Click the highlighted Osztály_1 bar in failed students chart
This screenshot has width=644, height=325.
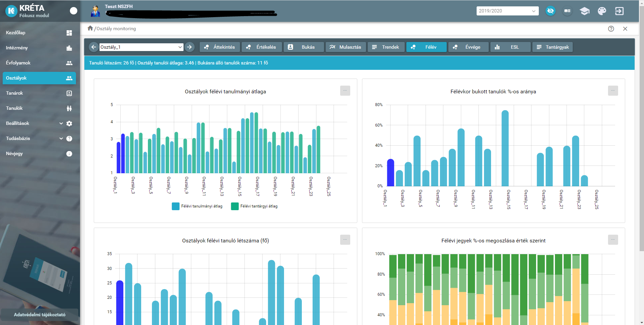tap(390, 173)
